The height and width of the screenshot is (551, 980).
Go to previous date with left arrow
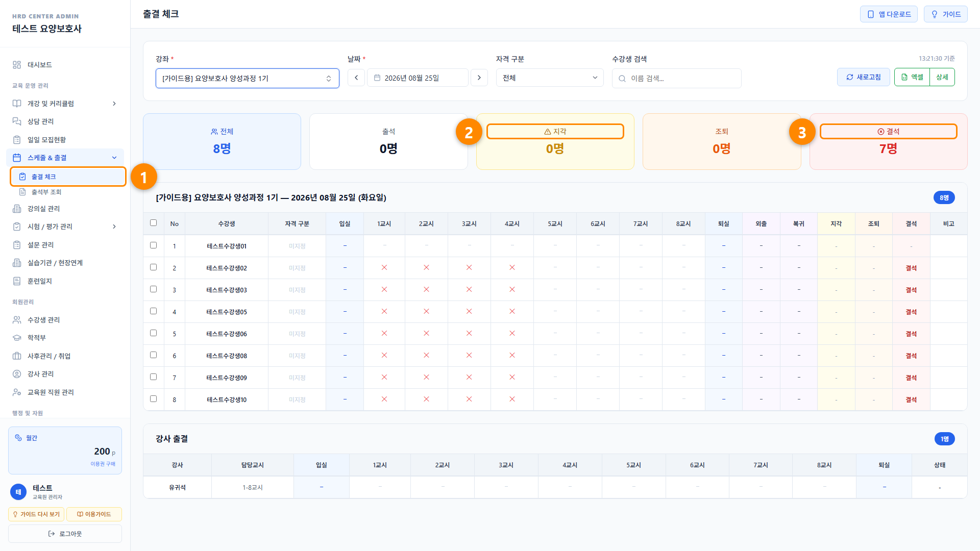pos(356,78)
